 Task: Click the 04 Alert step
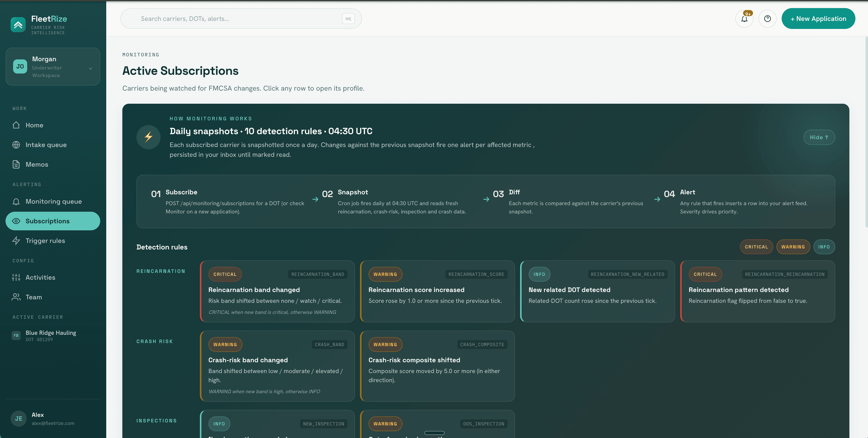736,201
